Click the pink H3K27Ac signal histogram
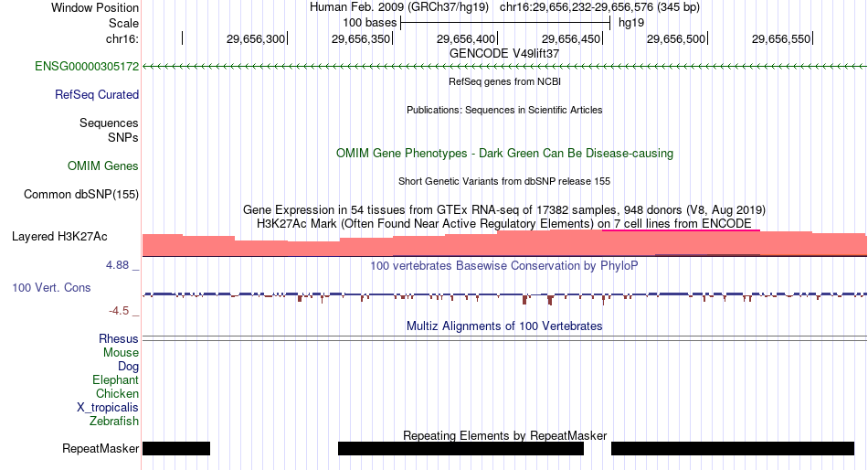 point(504,244)
